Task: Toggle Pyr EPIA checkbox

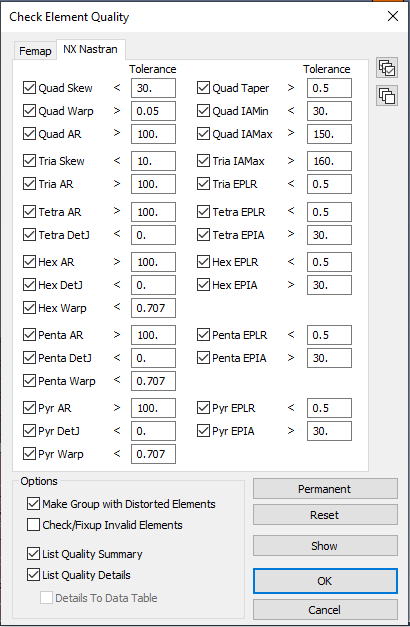Action: 203,431
